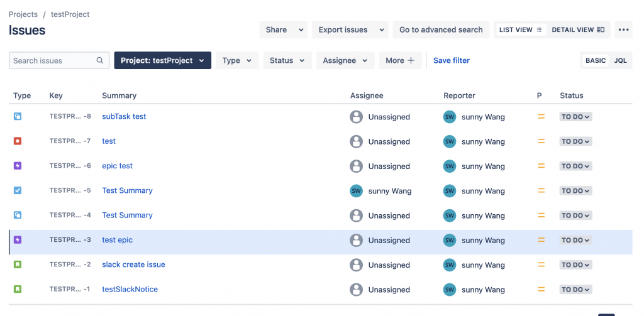Click Go to advanced search
Image resolution: width=644 pixels, height=316 pixels.
click(x=441, y=30)
